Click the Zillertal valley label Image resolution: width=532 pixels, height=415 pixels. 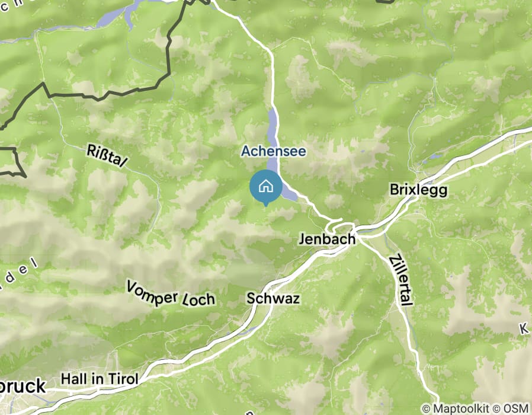point(400,280)
